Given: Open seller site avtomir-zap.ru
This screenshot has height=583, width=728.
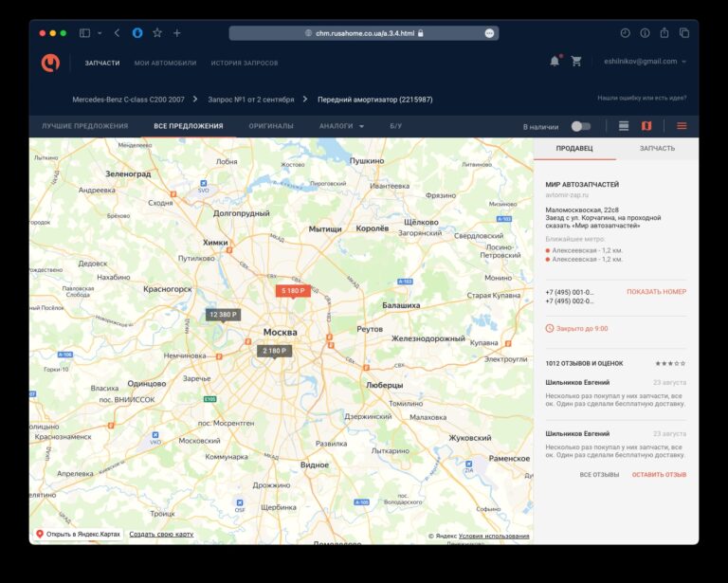Looking at the screenshot, I should point(567,195).
